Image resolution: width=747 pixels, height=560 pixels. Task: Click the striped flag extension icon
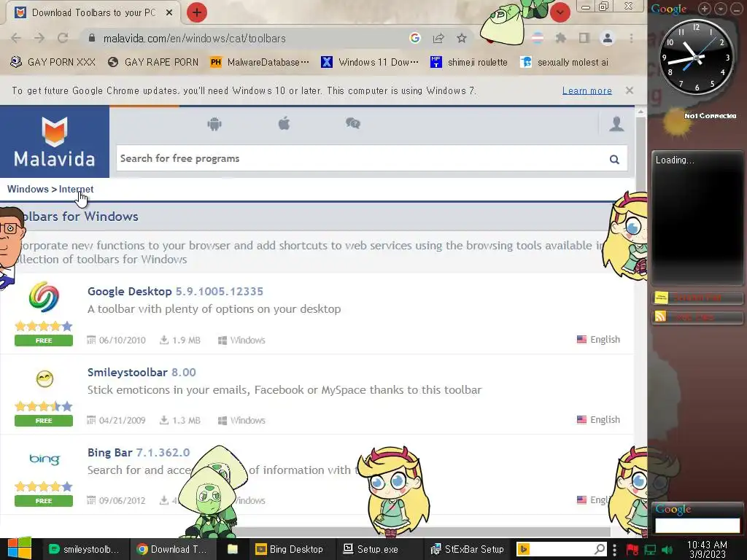point(538,38)
